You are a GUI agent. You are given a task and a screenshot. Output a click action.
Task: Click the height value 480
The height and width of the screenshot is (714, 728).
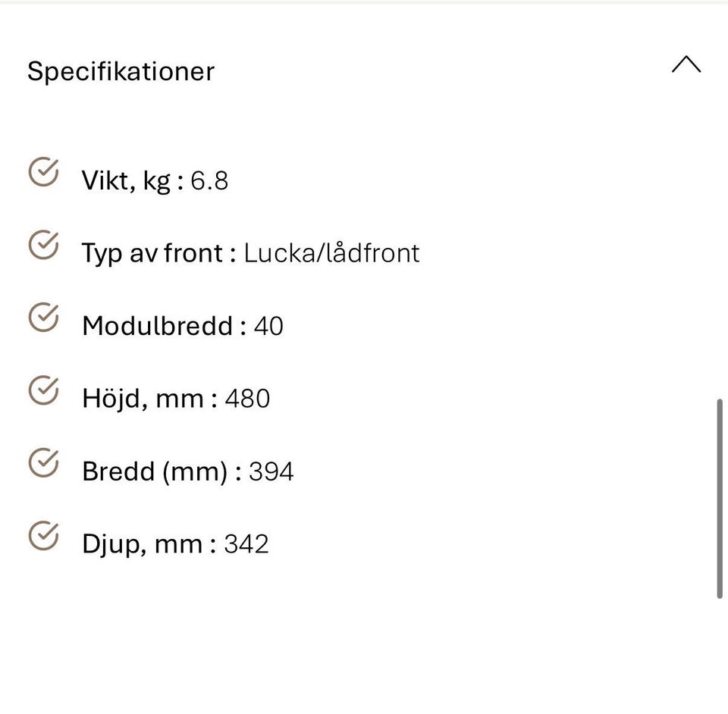247,399
